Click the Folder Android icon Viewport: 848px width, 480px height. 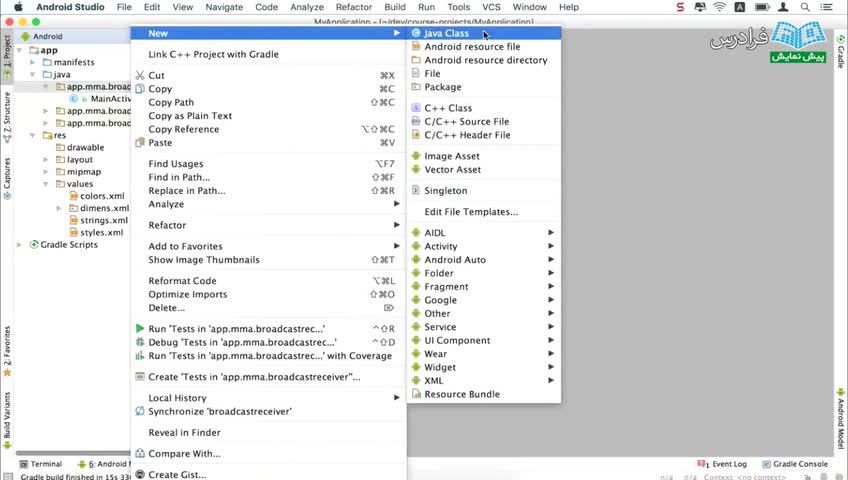coord(416,273)
